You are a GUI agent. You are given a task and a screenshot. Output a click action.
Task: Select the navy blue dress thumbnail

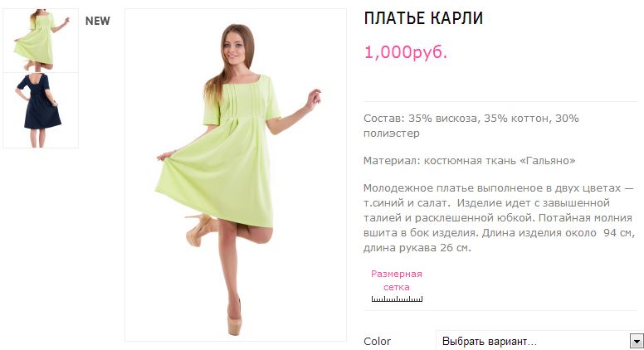(41, 110)
